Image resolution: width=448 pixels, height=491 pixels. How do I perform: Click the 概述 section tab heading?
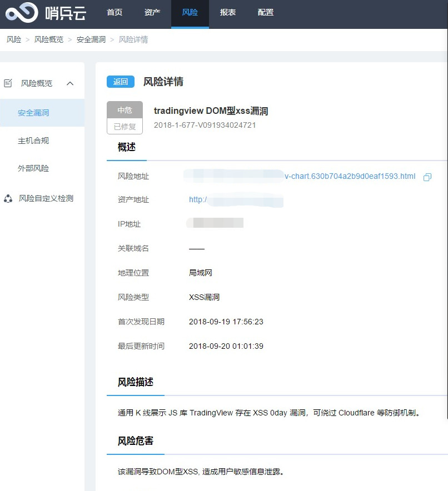[x=127, y=147]
